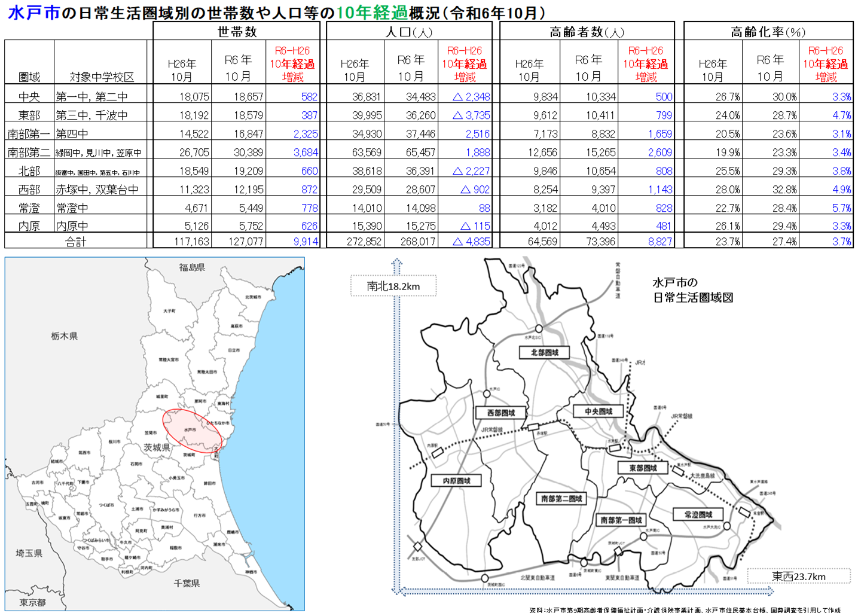The width and height of the screenshot is (858, 616).
Task: Select the 合計 row label
Action: [75, 242]
